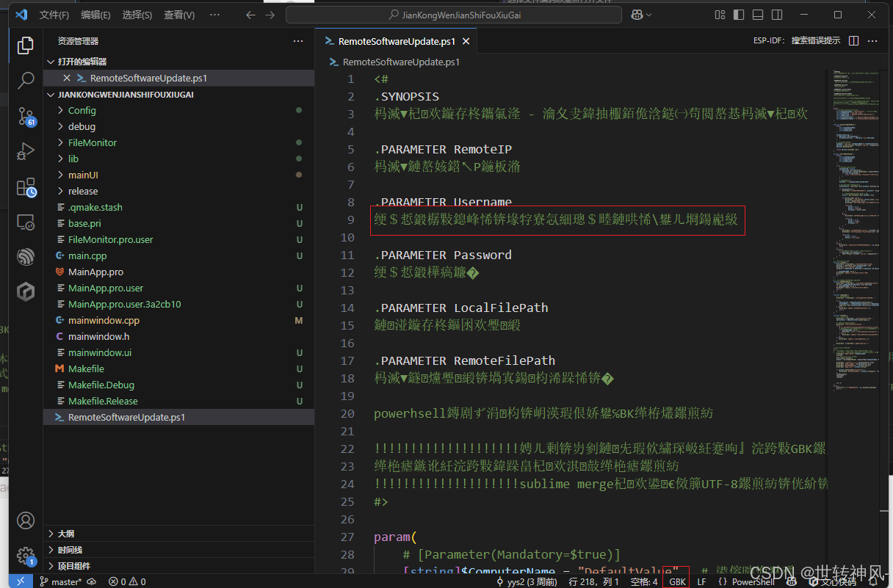Expand the release folder

[x=178, y=191]
